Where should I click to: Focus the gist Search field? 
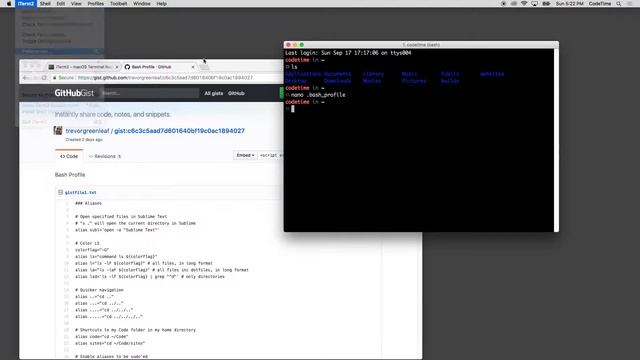pos(149,93)
